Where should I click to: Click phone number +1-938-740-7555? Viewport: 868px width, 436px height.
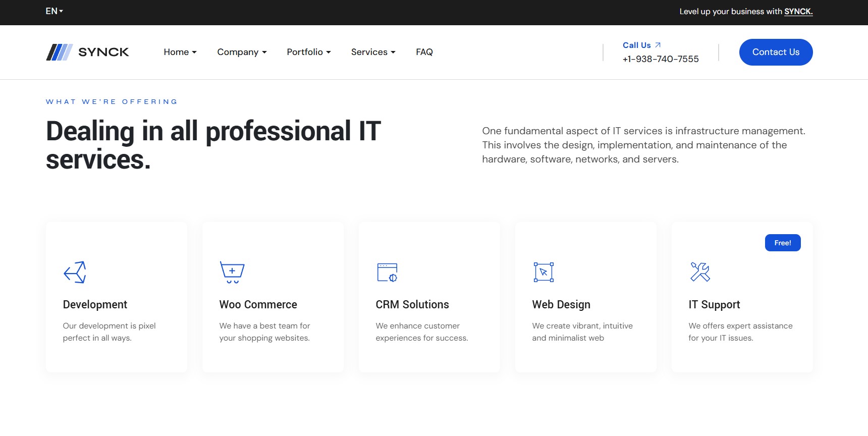(x=661, y=59)
